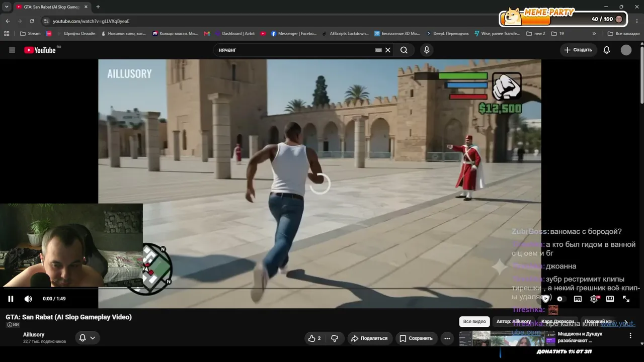The width and height of the screenshot is (644, 362).
Task: Open the Aillusory channel name link
Action: (34, 335)
